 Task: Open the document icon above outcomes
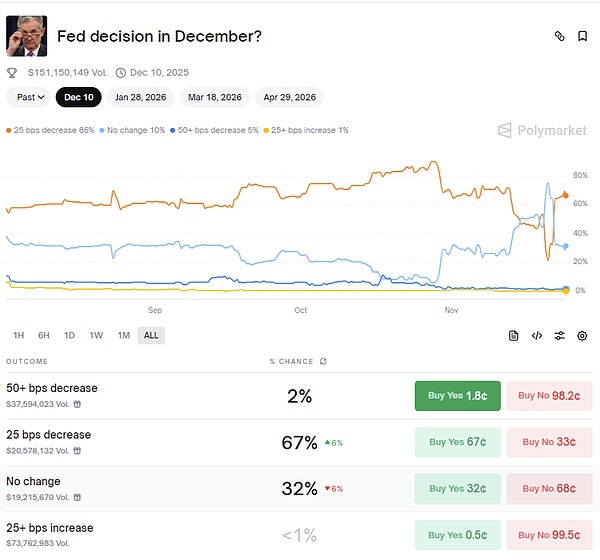click(514, 336)
